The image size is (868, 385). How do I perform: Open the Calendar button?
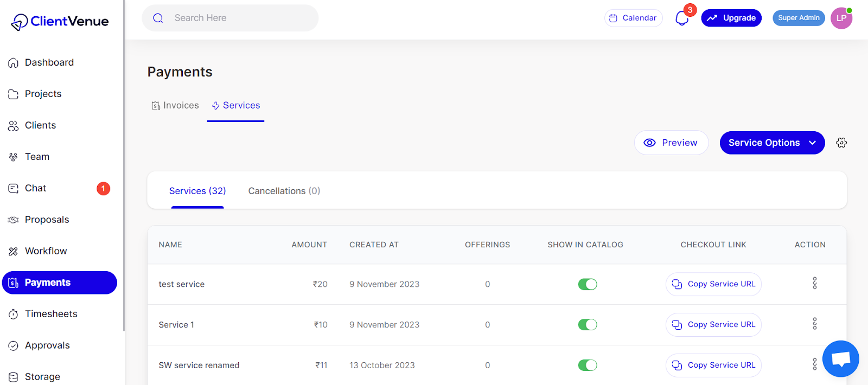pyautogui.click(x=633, y=18)
